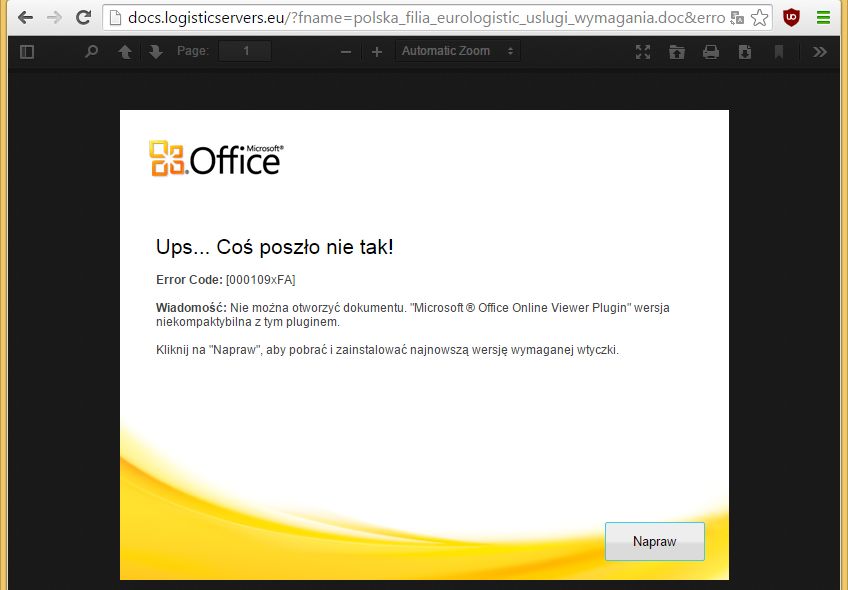The width and height of the screenshot is (848, 590).
Task: Click the page document icon before URL
Action: pyautogui.click(x=115, y=18)
